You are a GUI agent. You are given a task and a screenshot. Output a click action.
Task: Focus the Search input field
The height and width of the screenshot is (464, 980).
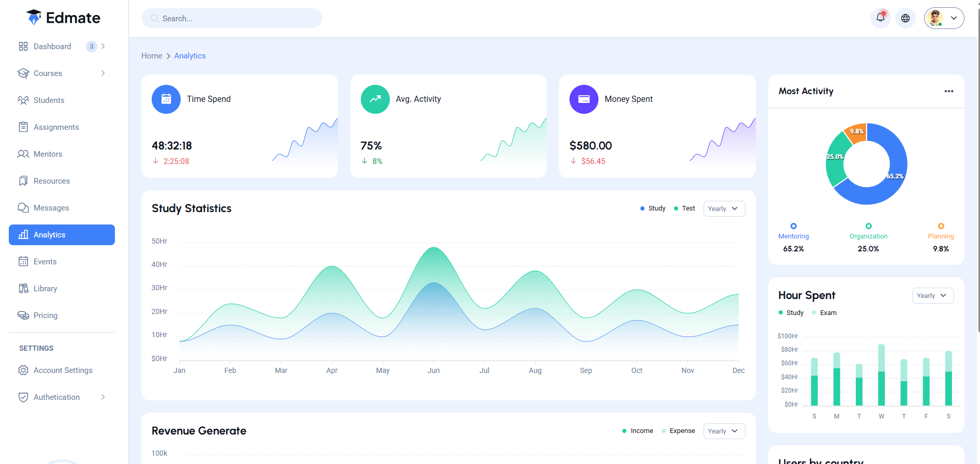[x=232, y=18]
